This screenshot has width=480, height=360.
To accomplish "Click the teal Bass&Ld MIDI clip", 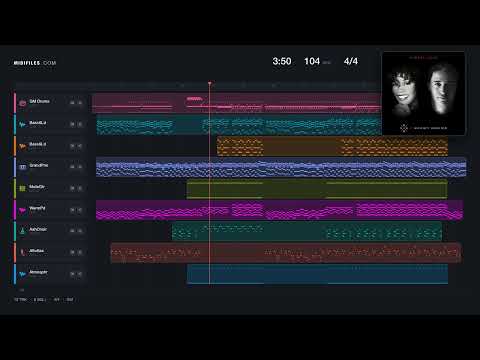I will [239, 125].
